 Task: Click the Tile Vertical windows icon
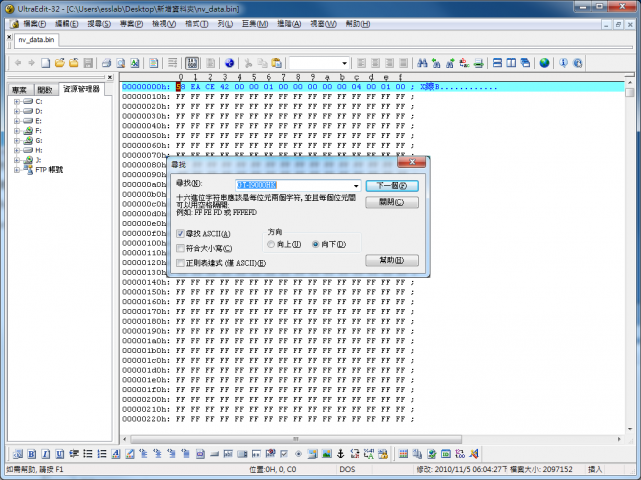[511, 63]
